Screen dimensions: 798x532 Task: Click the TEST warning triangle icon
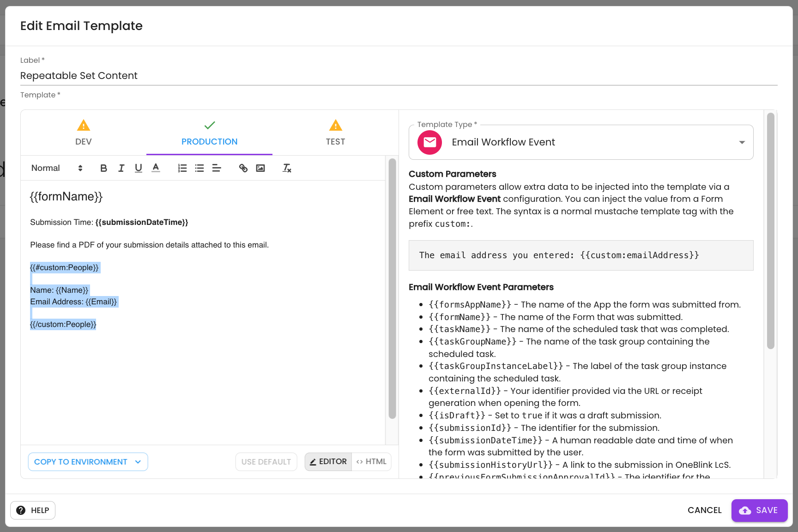[336, 125]
